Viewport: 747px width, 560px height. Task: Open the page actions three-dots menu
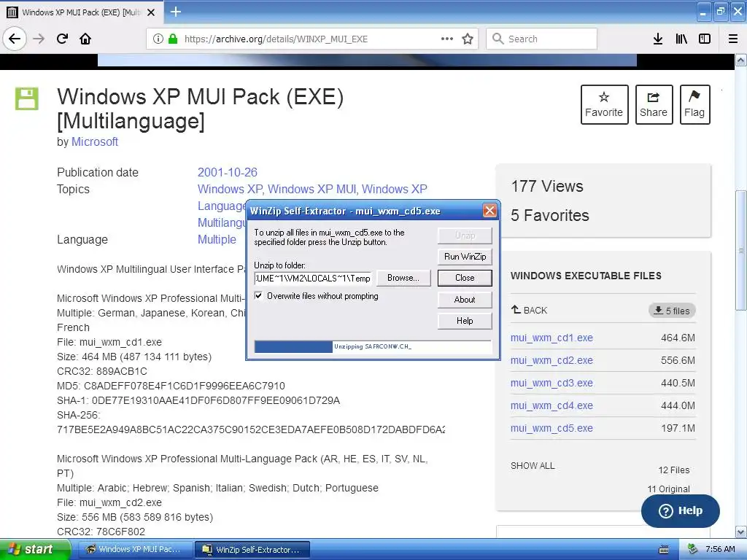pyautogui.click(x=447, y=39)
